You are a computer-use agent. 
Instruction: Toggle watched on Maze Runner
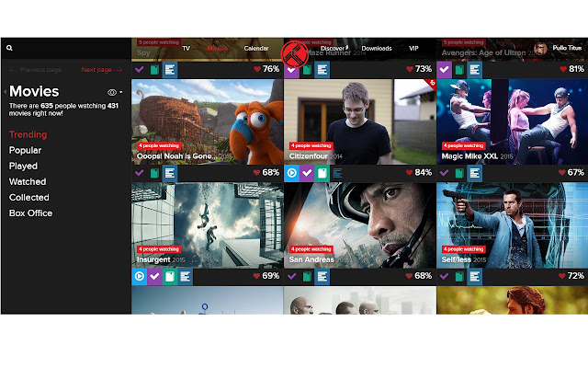(291, 70)
